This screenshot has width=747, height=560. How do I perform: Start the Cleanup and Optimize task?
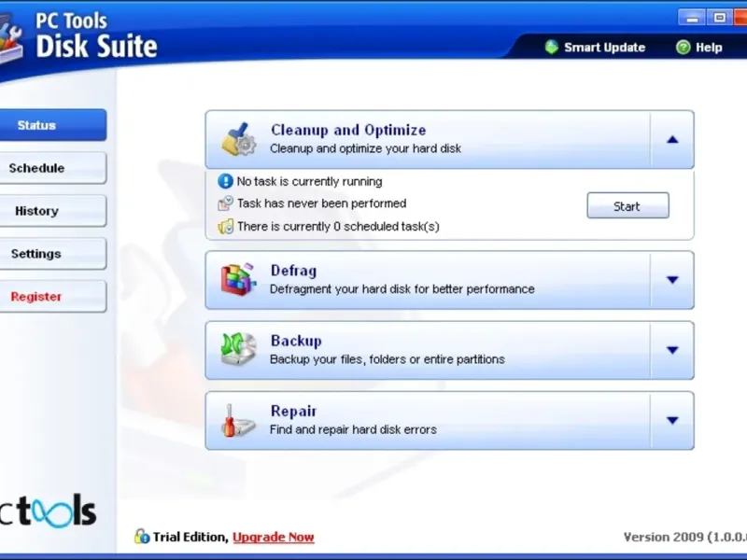click(627, 205)
